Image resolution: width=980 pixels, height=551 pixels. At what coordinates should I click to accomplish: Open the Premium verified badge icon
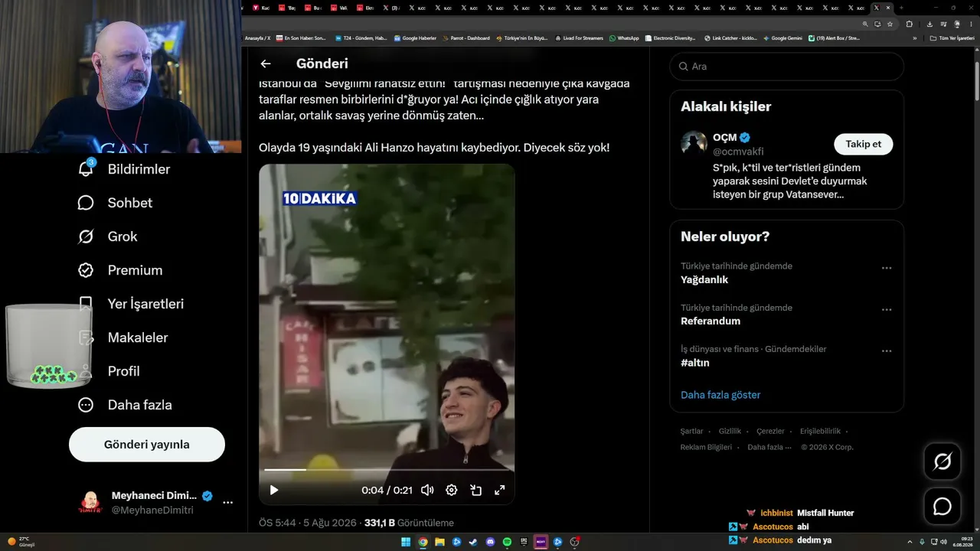[86, 270]
